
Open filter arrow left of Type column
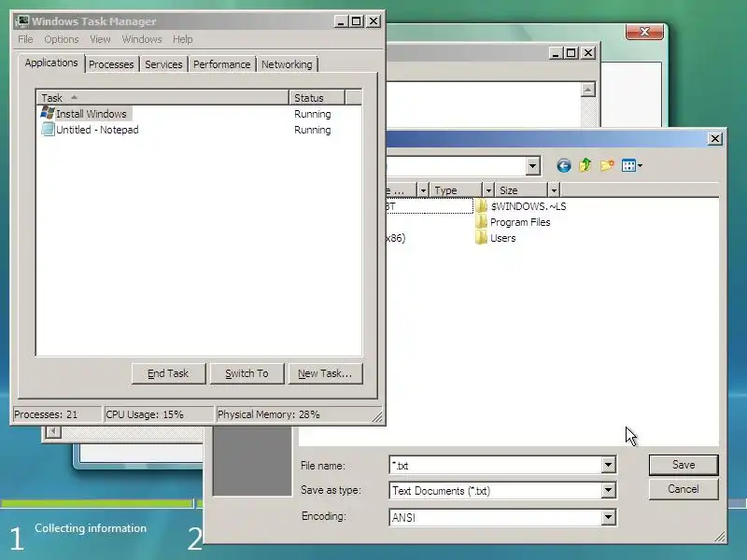pyautogui.click(x=423, y=190)
